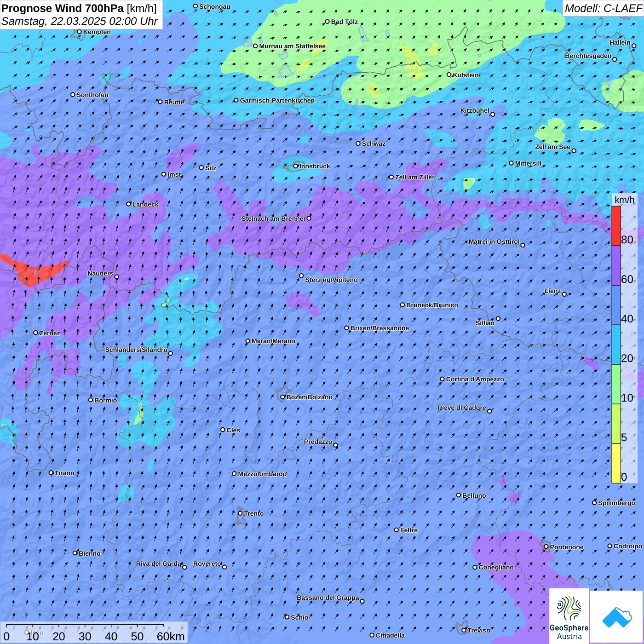Click the Belluno city label
644x644 pixels.
[x=474, y=495]
